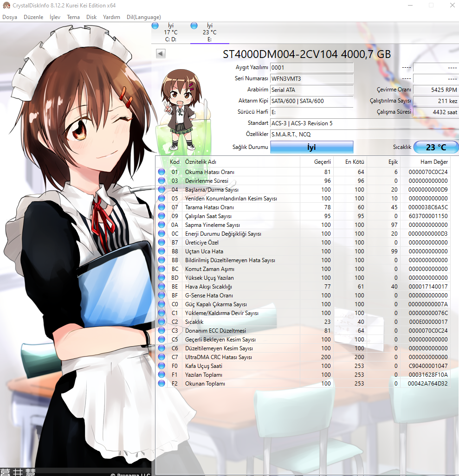Click status icon for Komut Zaman Aşımı
This screenshot has height=476, width=459.
[x=162, y=269]
